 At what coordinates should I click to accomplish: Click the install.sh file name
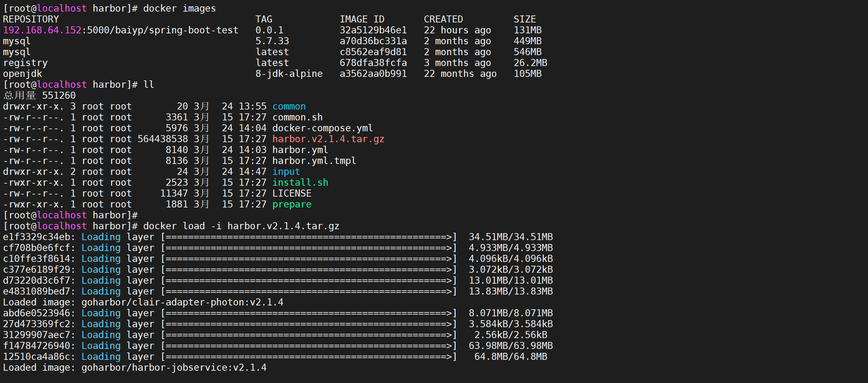point(300,183)
